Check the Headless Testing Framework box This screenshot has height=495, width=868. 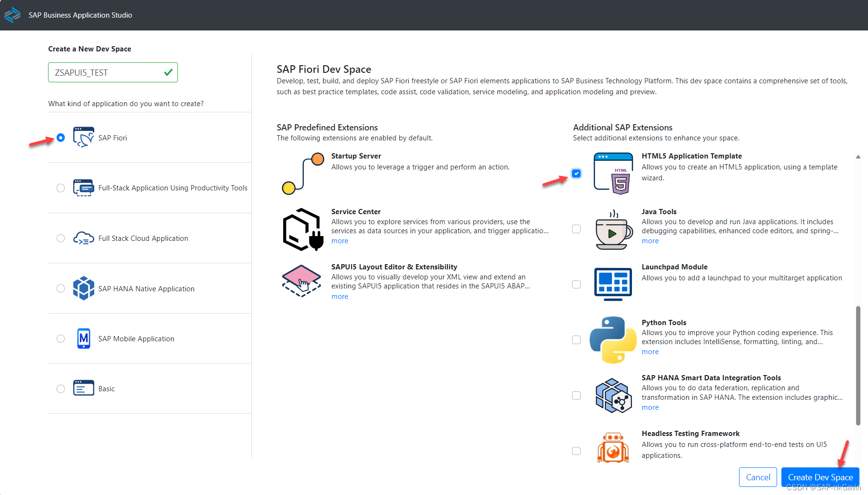[576, 451]
